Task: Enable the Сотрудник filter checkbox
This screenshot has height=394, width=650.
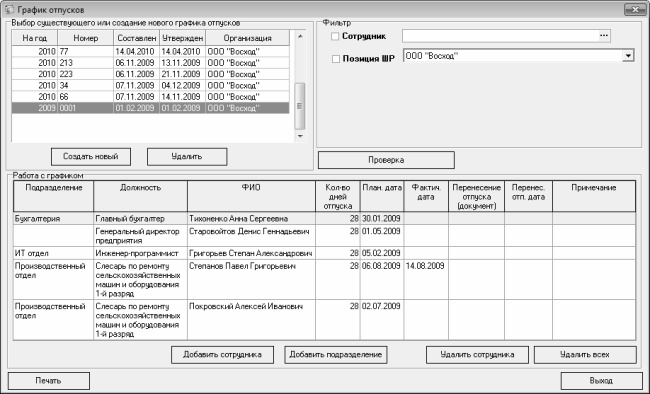Action: point(335,36)
